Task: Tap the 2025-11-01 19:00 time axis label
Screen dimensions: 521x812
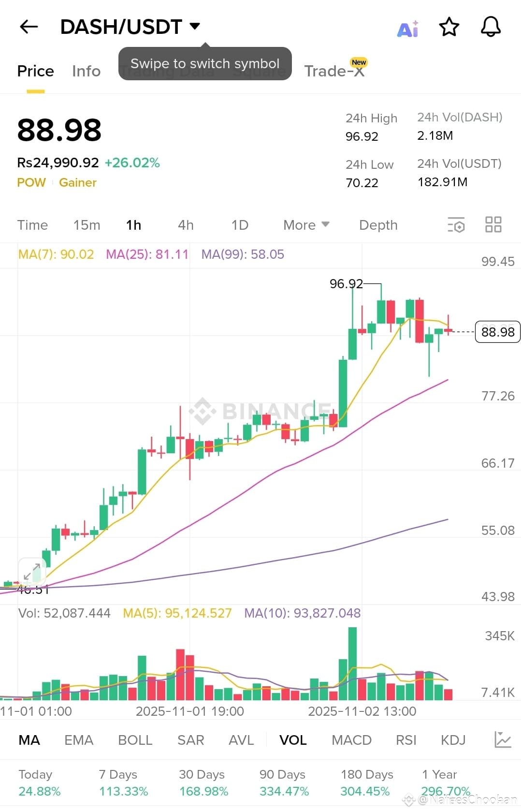Action: (x=190, y=711)
